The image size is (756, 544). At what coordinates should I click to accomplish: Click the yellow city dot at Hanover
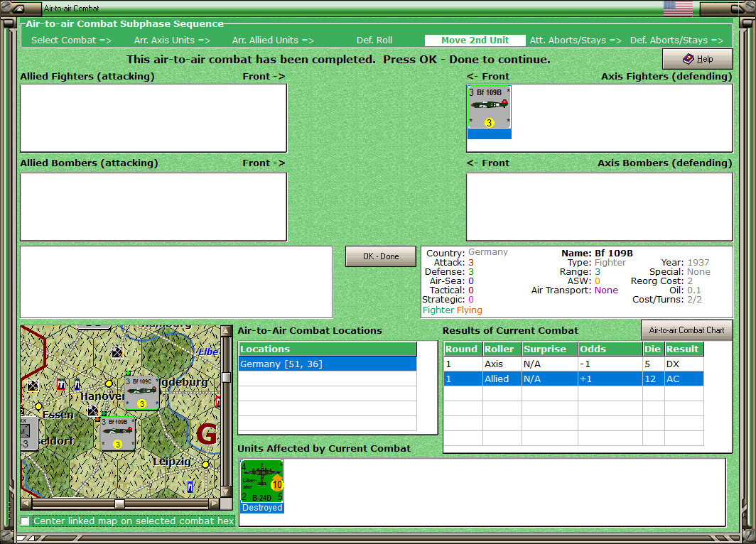108,384
